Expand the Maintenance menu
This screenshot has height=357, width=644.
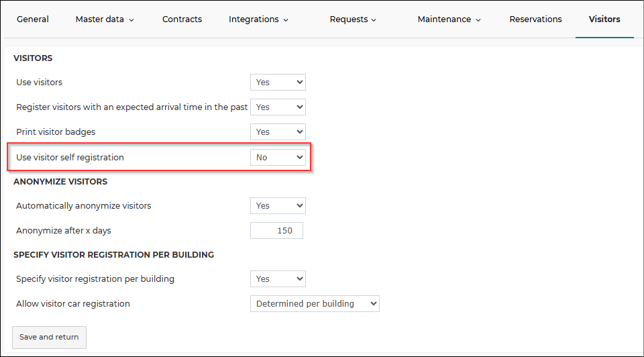(449, 19)
